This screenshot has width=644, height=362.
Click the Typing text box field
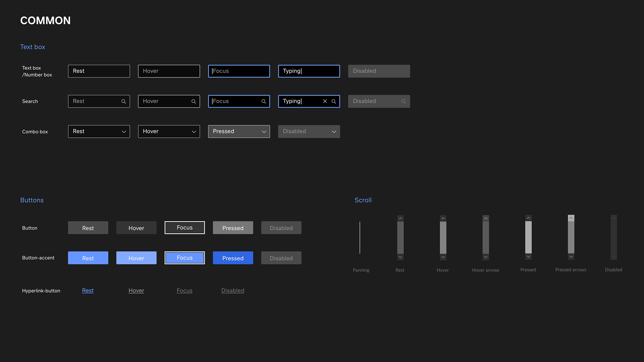pyautogui.click(x=309, y=71)
